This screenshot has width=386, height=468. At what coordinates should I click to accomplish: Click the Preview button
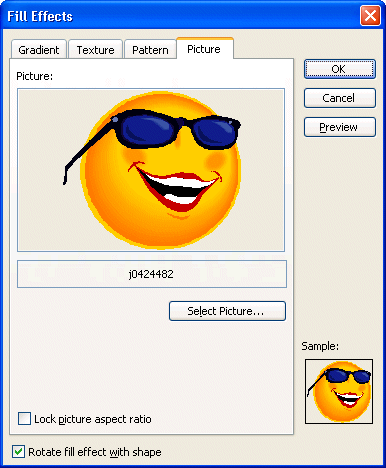[x=340, y=127]
